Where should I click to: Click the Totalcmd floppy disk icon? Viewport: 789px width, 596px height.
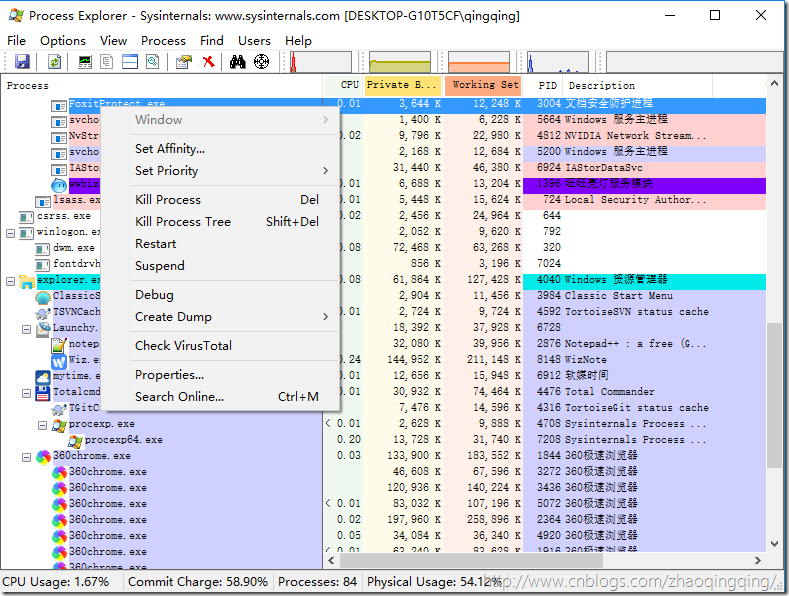tap(43, 393)
